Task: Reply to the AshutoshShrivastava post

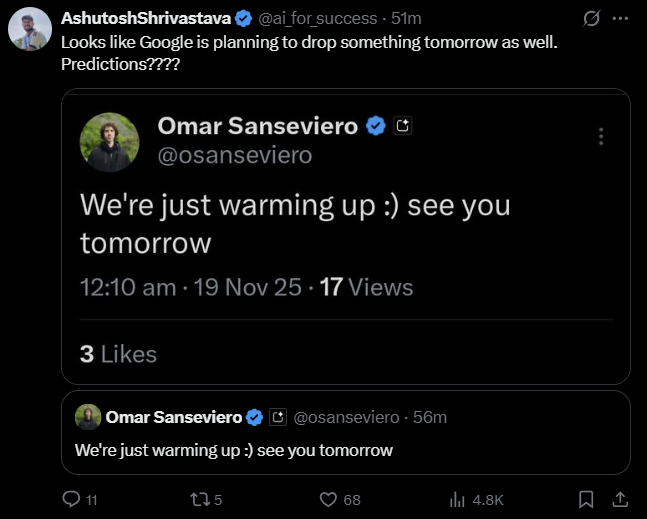Action: pyautogui.click(x=71, y=499)
